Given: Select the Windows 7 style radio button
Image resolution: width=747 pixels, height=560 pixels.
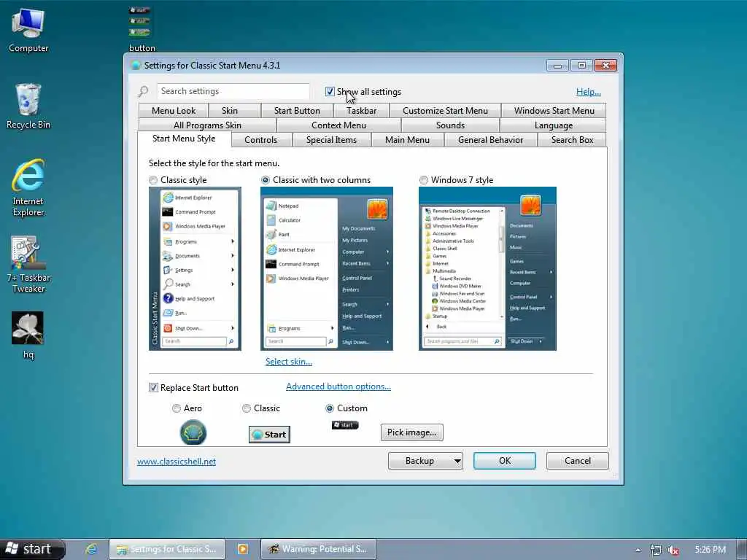Looking at the screenshot, I should point(424,180).
